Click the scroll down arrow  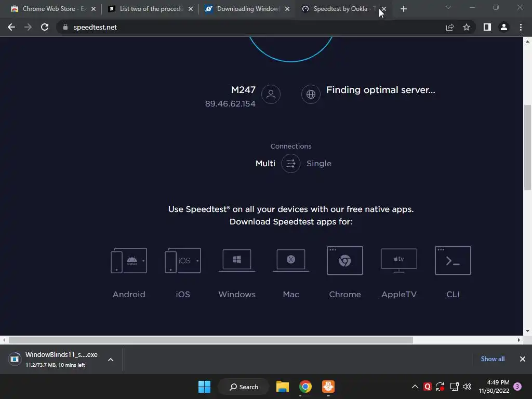tap(527, 331)
